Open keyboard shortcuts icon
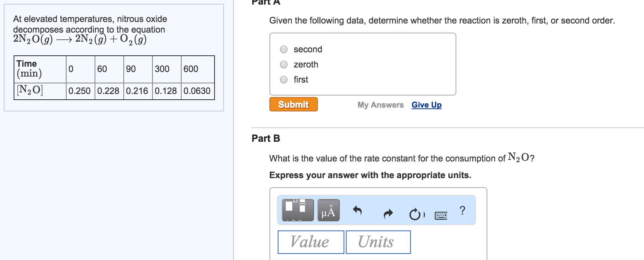 441,216
